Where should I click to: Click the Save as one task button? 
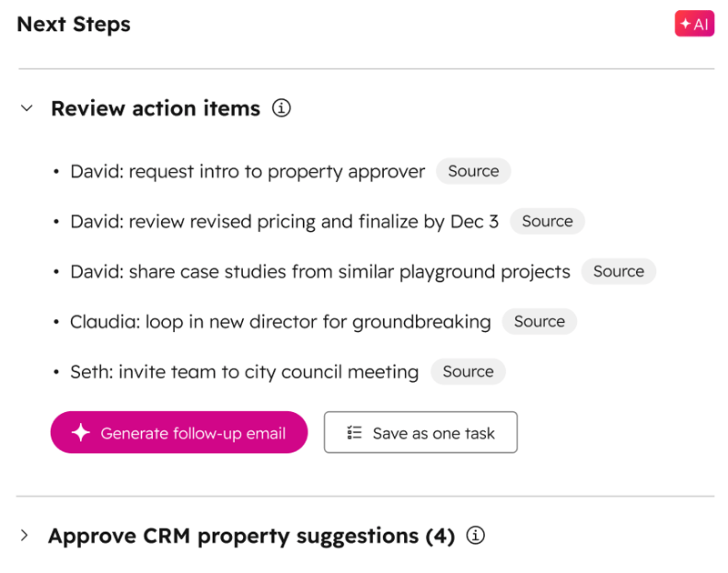pyautogui.click(x=420, y=432)
